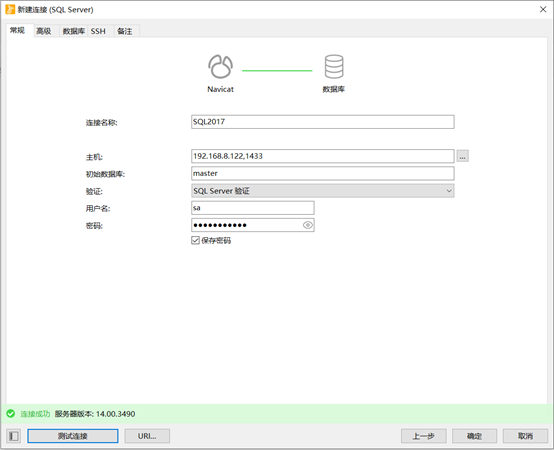Click the Navicat app icon in title bar
554x450 pixels.
click(10, 10)
